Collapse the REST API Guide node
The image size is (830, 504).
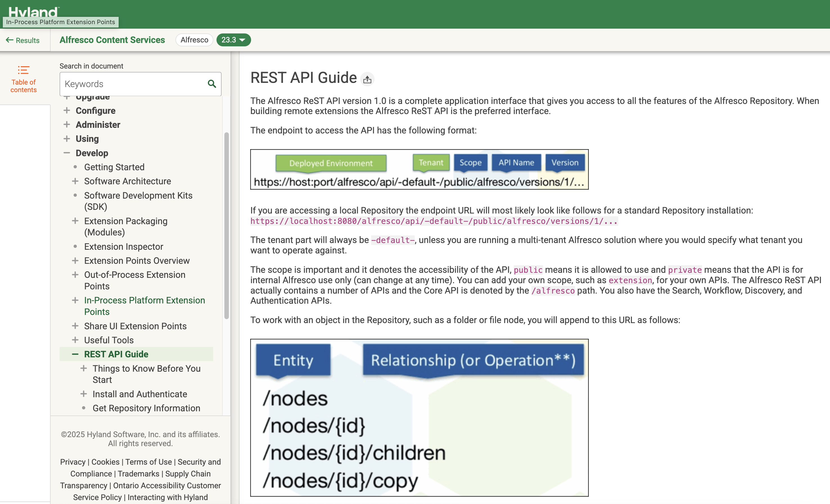click(75, 354)
